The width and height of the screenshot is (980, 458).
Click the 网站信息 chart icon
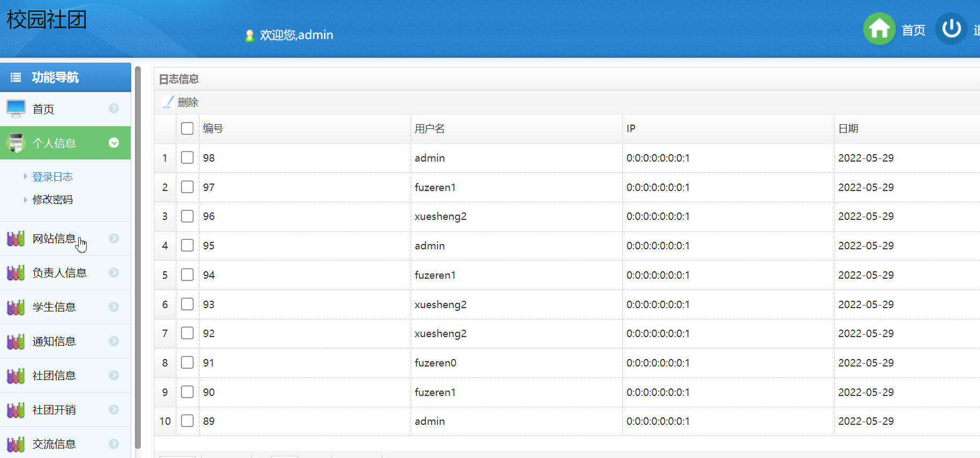[16, 238]
